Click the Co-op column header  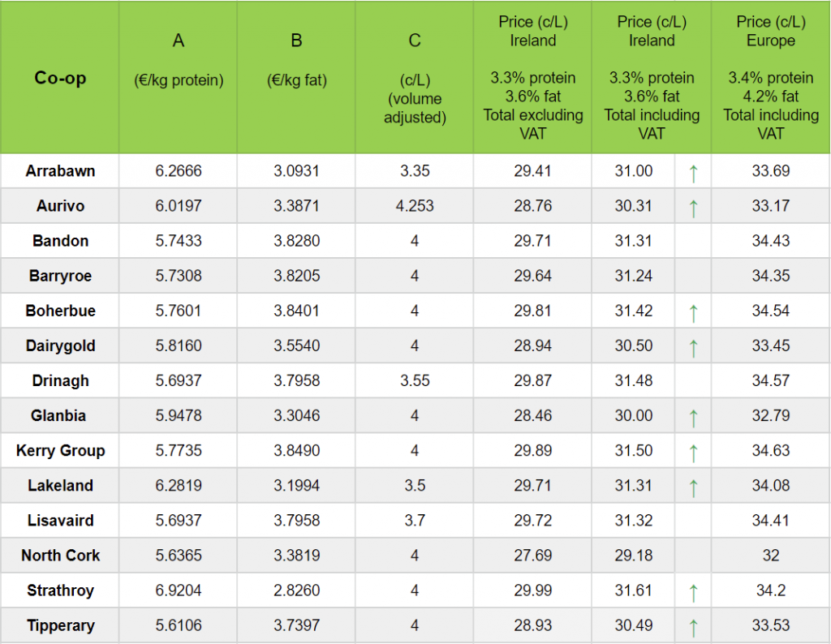point(60,78)
